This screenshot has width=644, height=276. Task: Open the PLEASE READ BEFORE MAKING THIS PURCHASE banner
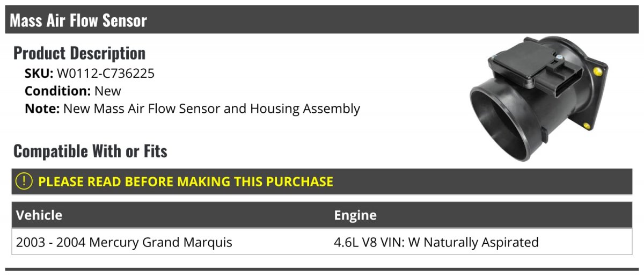[322, 181]
